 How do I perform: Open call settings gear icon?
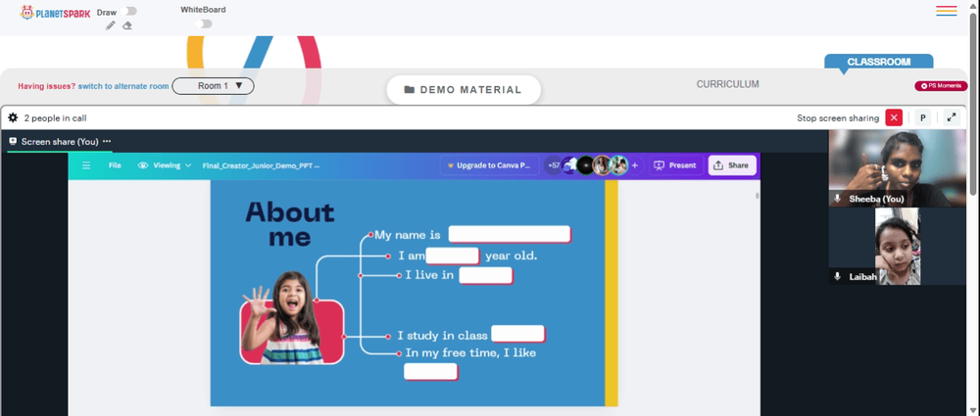pyautogui.click(x=13, y=117)
